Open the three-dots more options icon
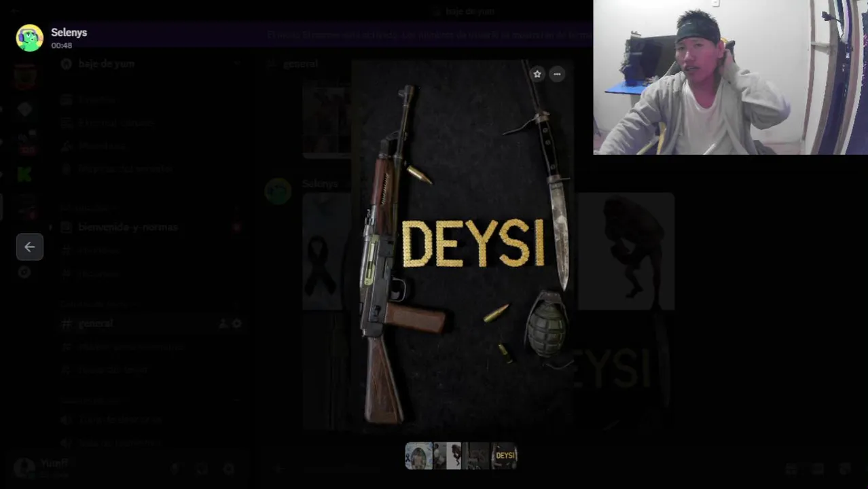868x489 pixels. point(557,74)
